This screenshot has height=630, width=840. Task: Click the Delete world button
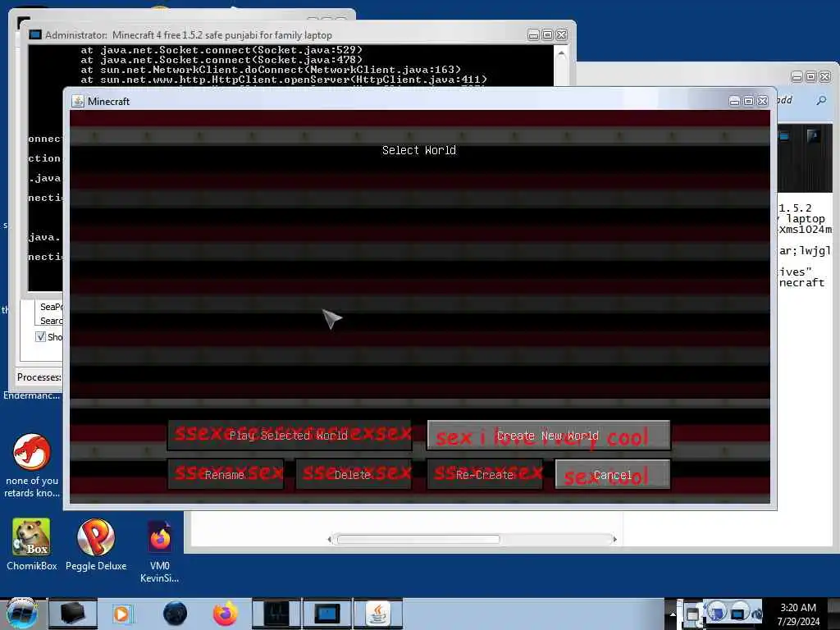353,474
